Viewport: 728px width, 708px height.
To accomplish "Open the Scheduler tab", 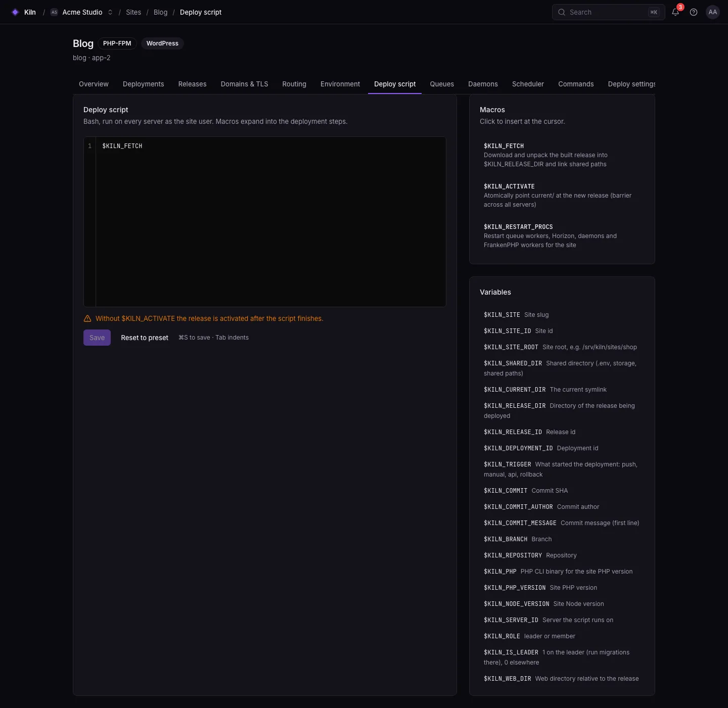I will coord(528,84).
